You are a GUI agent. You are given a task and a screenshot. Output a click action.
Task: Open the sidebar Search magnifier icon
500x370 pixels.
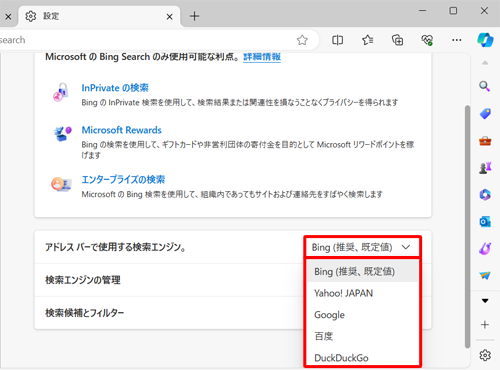[x=485, y=86]
